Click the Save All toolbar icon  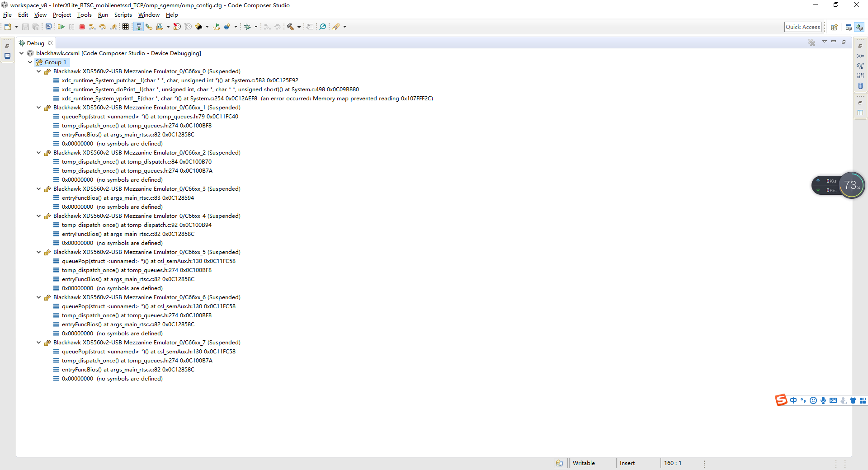click(36, 27)
